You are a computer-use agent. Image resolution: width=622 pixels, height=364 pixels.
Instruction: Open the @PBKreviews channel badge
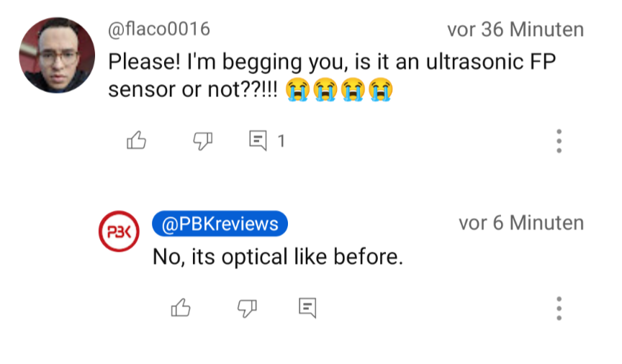tap(220, 224)
